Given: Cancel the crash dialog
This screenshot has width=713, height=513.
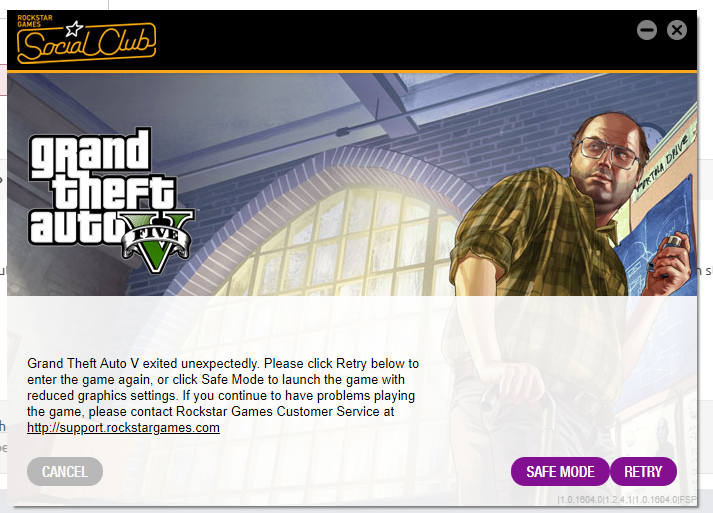Looking at the screenshot, I should (65, 472).
